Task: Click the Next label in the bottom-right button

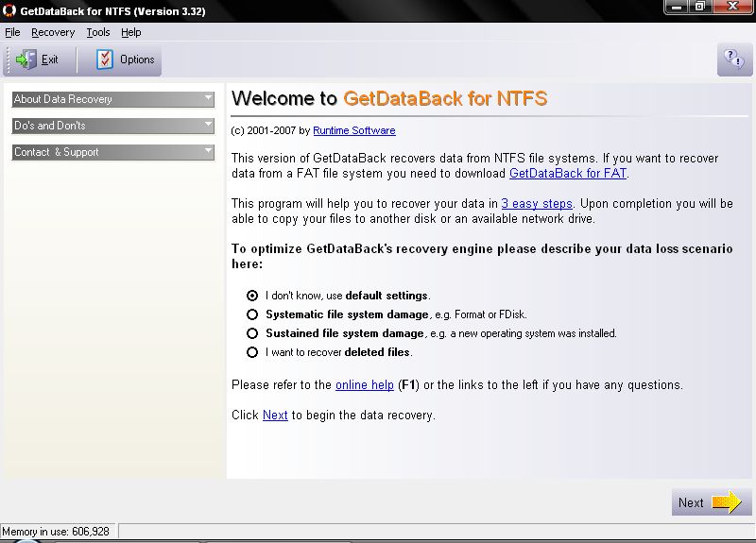Action: tap(691, 503)
